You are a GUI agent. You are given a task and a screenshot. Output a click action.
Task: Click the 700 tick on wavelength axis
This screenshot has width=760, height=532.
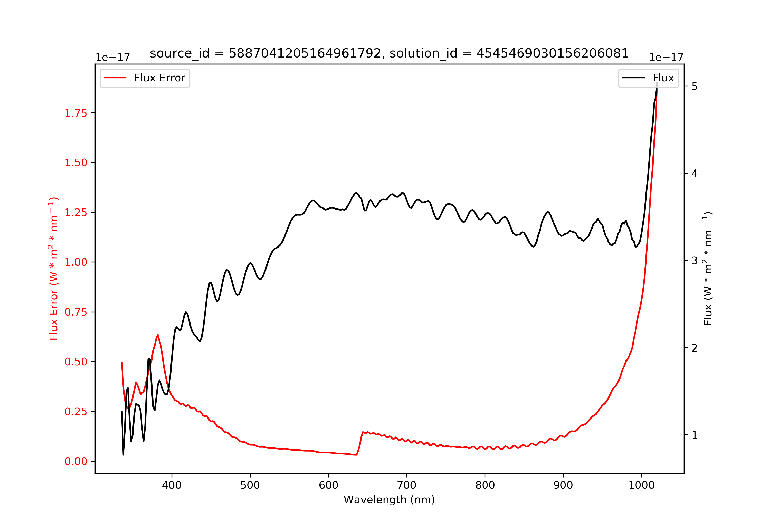[x=407, y=485]
